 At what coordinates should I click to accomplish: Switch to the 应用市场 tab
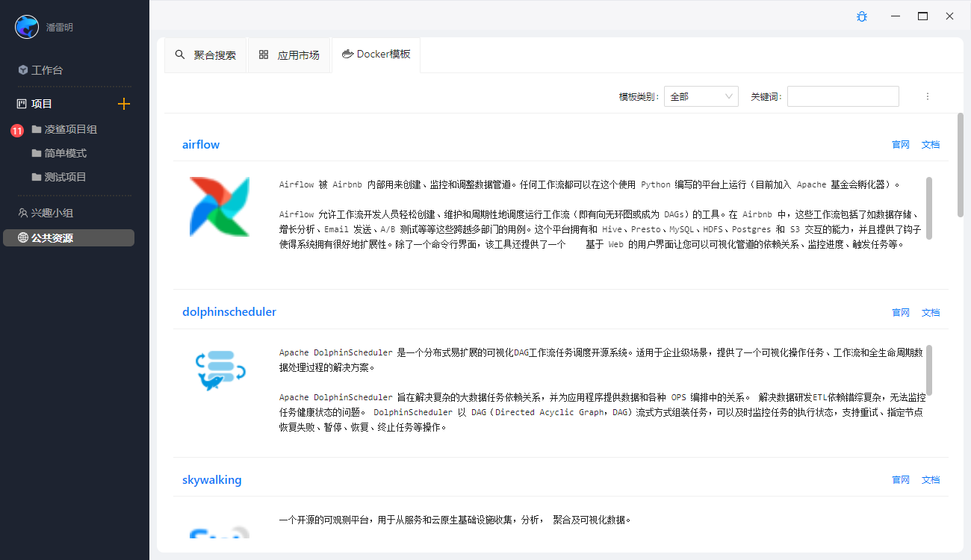pos(289,55)
